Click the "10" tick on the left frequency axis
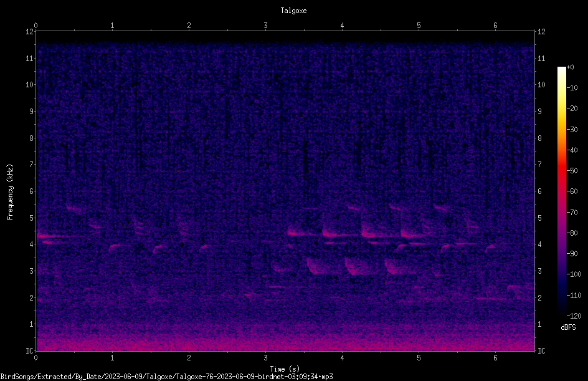Viewport: 588px width, 381px height. click(30, 85)
